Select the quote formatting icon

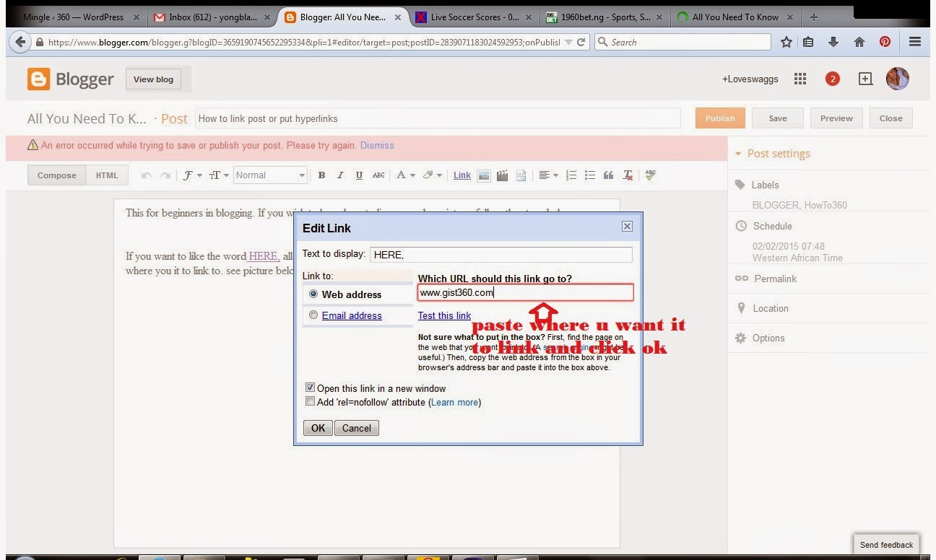click(608, 175)
